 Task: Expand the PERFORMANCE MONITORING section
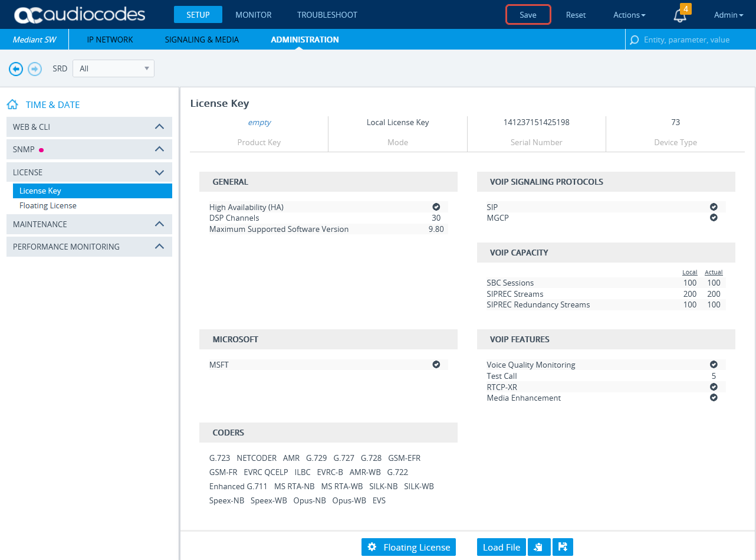[89, 247]
